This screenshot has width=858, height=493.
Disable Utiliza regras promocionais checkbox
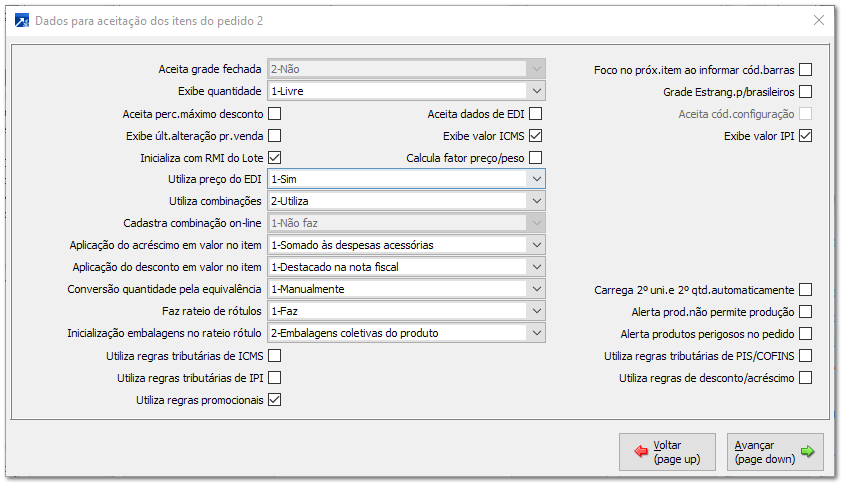[274, 400]
